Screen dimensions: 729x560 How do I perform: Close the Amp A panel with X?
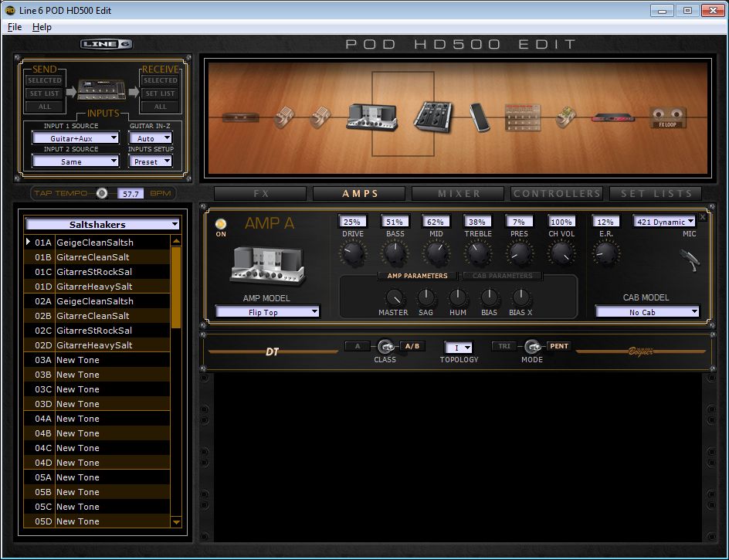click(x=703, y=217)
